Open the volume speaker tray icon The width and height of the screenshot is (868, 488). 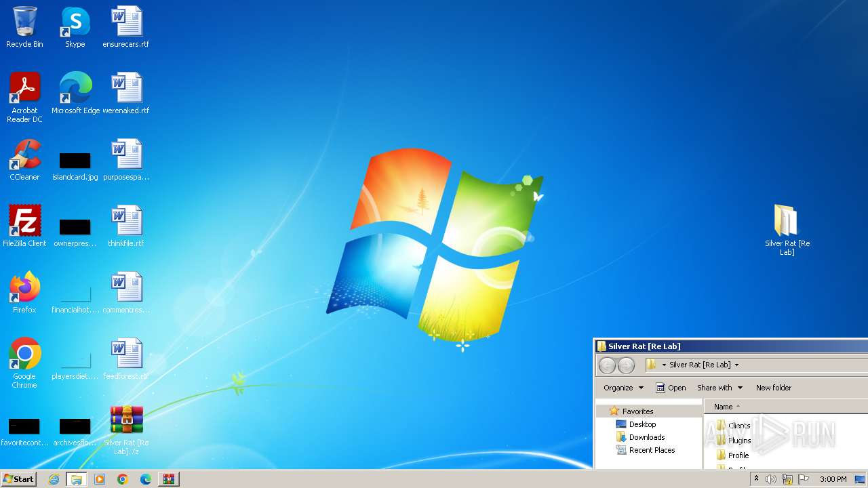(771, 479)
